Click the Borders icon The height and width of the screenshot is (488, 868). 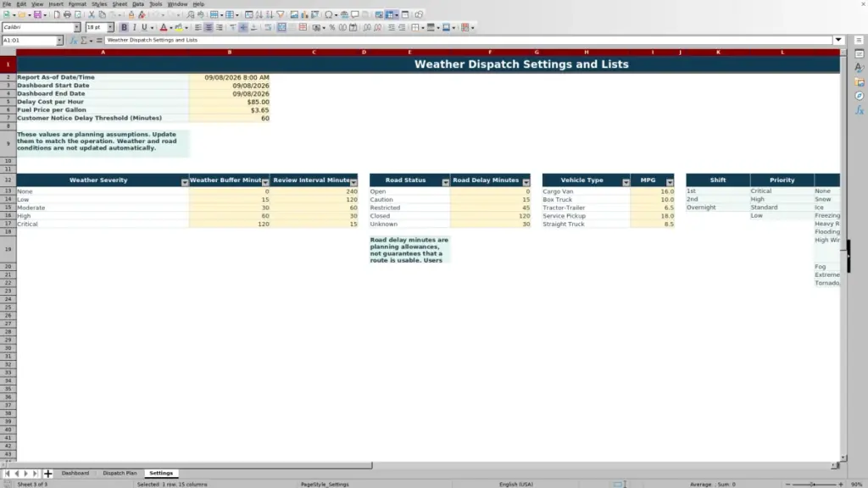point(415,27)
